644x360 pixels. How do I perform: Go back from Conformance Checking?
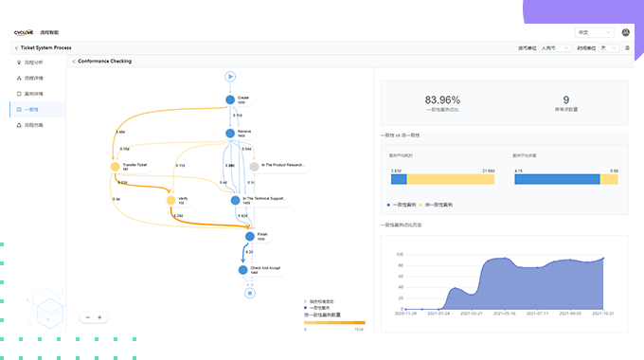(74, 62)
